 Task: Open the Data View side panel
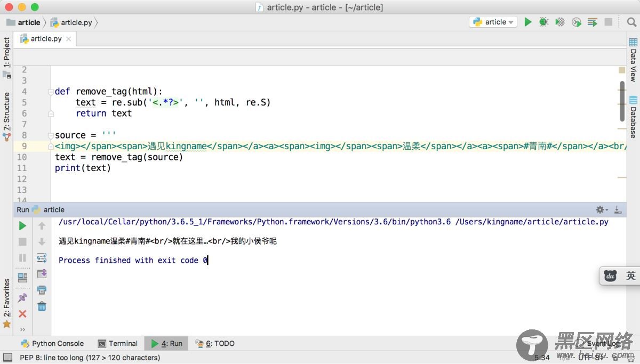pyautogui.click(x=633, y=60)
